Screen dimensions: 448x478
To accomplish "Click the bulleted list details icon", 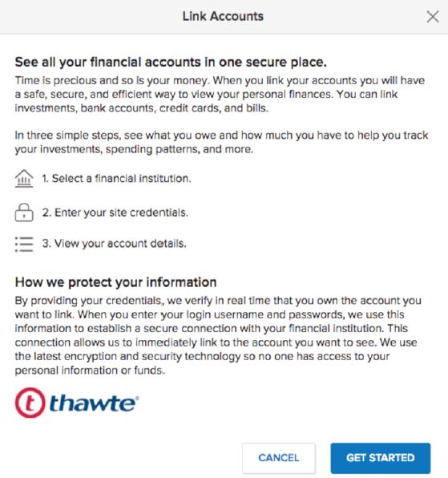I will [x=24, y=244].
